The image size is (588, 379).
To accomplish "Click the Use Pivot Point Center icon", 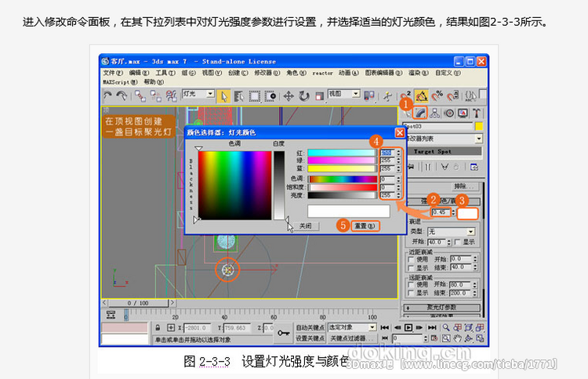I will pos(369,96).
